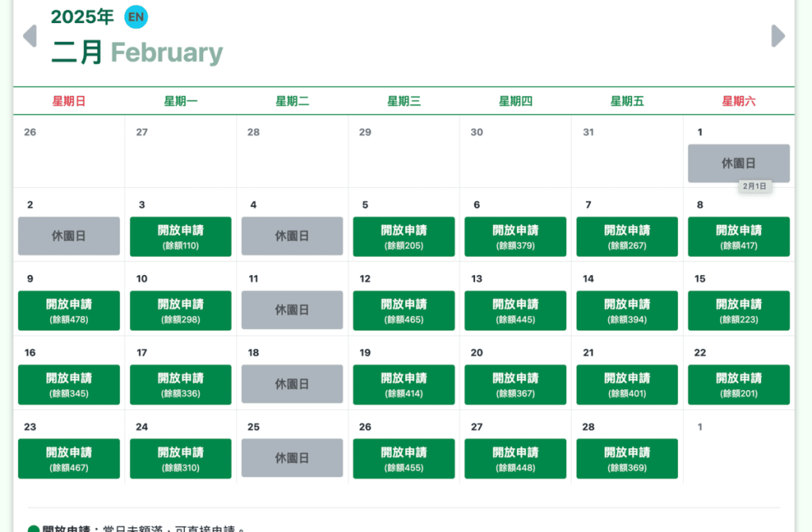Click February 6 開放申請 (餘額379)
Viewport: 812px width, 532px height.
coord(515,236)
